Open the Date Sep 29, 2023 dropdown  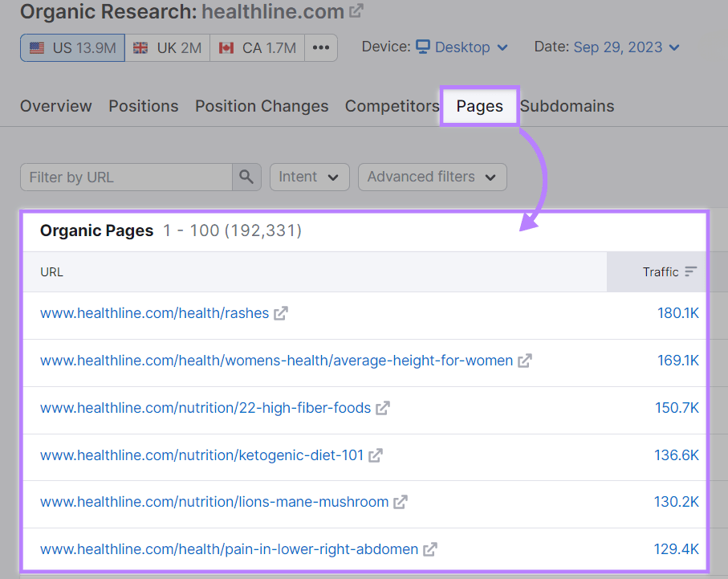(626, 47)
